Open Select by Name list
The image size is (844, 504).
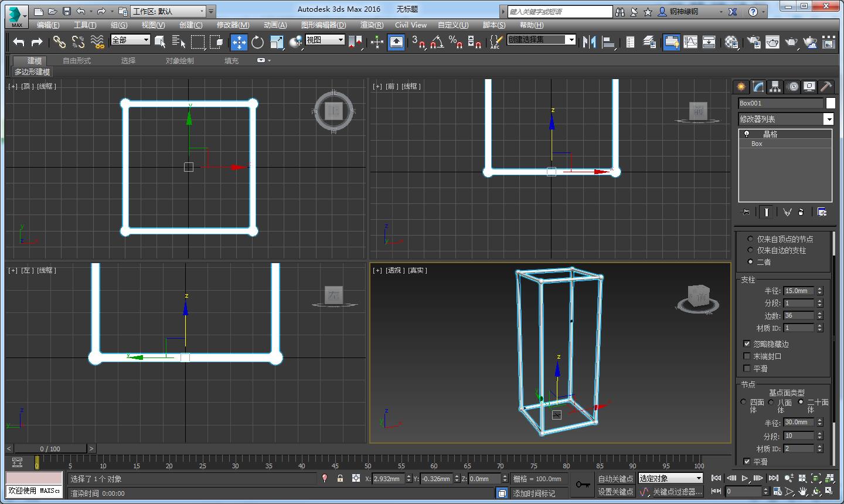(x=178, y=42)
